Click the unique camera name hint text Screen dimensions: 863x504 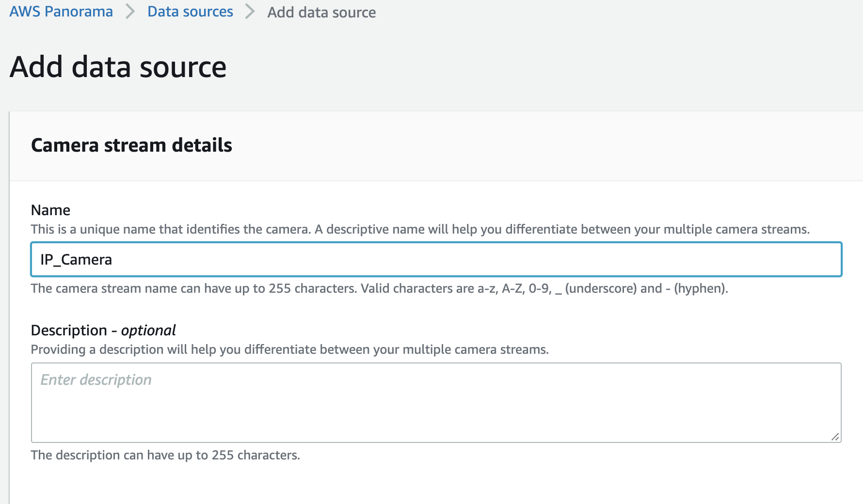[x=420, y=229]
